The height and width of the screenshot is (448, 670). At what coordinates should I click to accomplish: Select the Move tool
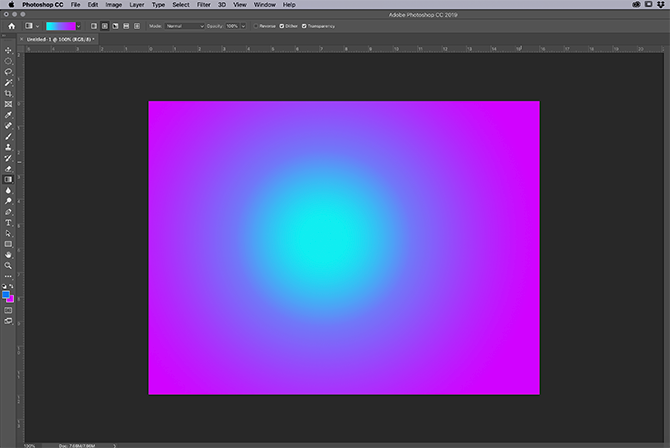pyautogui.click(x=8, y=50)
